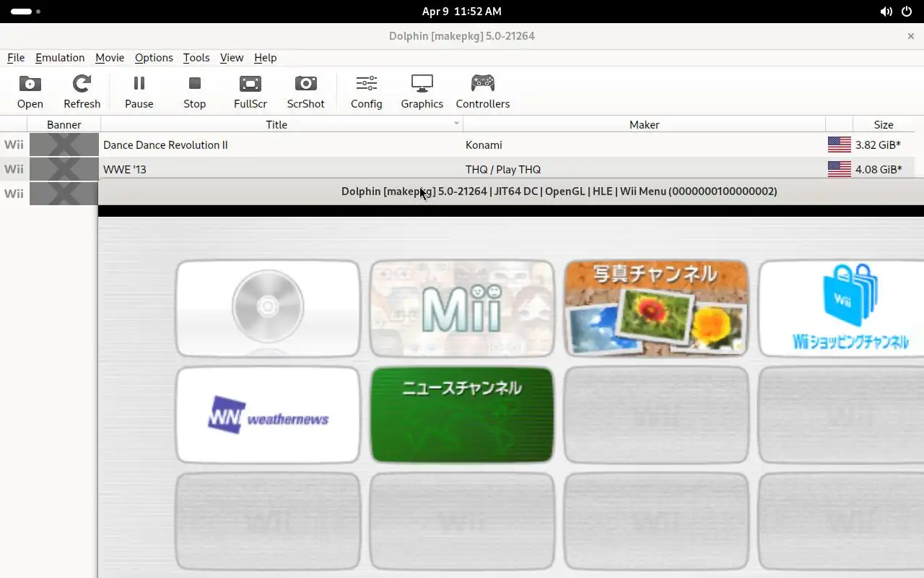
Task: Open the Disc Channel in Wii Menu
Action: tap(268, 309)
